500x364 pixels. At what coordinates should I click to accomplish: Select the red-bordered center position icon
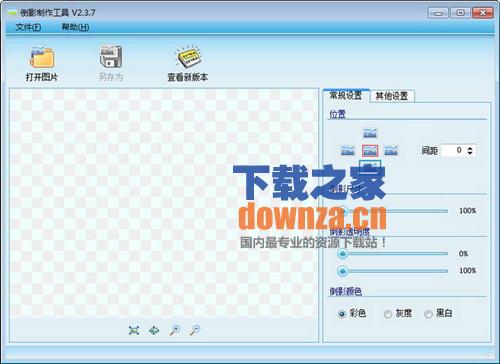[x=370, y=151]
